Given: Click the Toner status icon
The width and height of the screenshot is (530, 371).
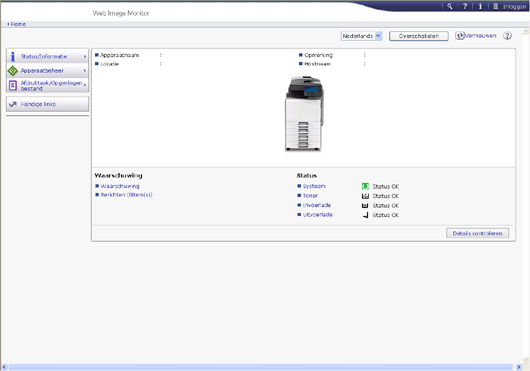Looking at the screenshot, I should 365,196.
